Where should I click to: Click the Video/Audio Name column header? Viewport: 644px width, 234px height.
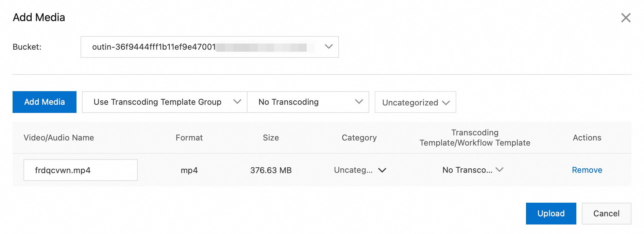tap(59, 138)
